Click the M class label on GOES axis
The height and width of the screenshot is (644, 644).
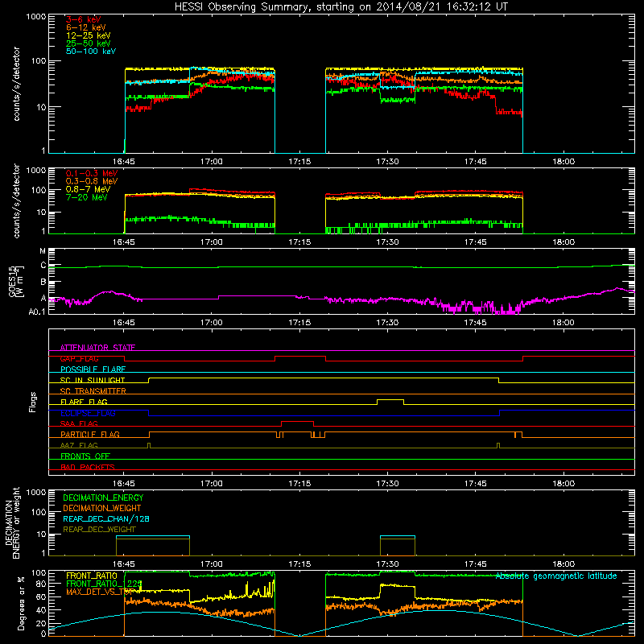[x=43, y=251]
